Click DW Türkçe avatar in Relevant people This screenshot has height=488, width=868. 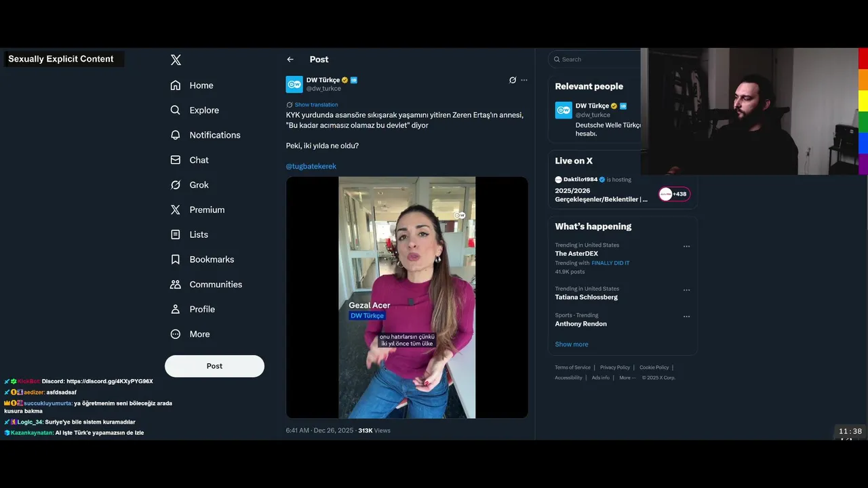tap(564, 110)
